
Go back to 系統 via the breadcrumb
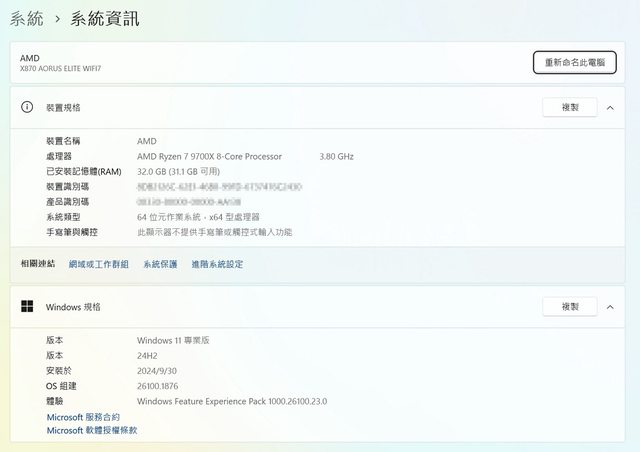click(26, 19)
